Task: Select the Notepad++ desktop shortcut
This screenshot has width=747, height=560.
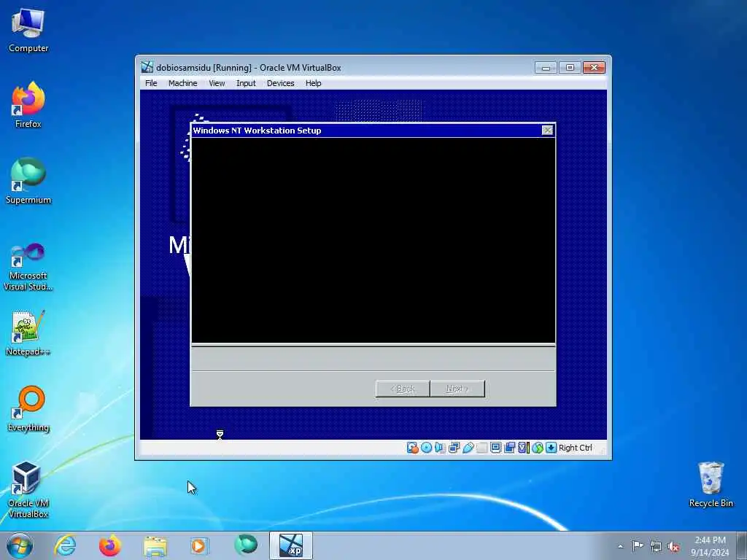Action: (28, 333)
